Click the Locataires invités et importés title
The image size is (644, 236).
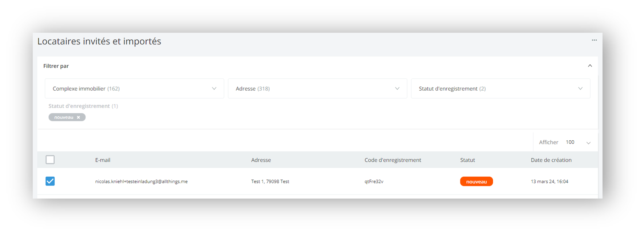pos(99,41)
